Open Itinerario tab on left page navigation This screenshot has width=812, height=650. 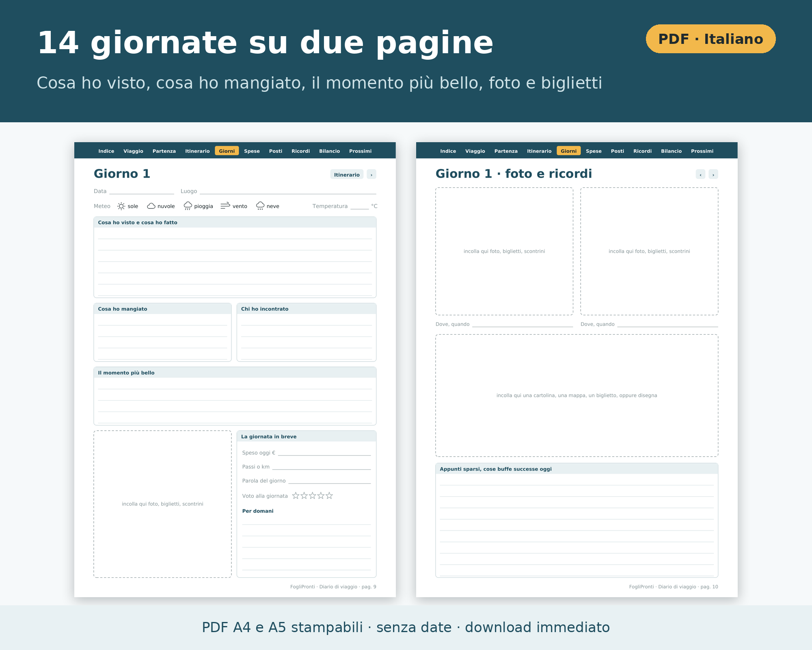pos(197,151)
